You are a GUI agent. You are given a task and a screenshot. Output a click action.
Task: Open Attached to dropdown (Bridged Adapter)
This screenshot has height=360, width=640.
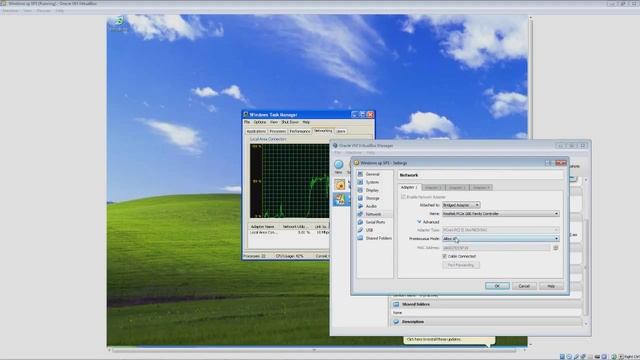coord(461,205)
